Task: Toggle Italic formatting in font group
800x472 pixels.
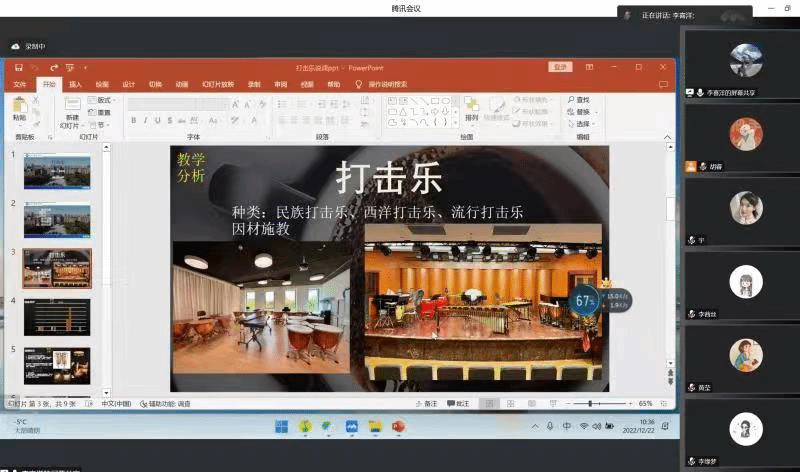Action: (x=146, y=121)
